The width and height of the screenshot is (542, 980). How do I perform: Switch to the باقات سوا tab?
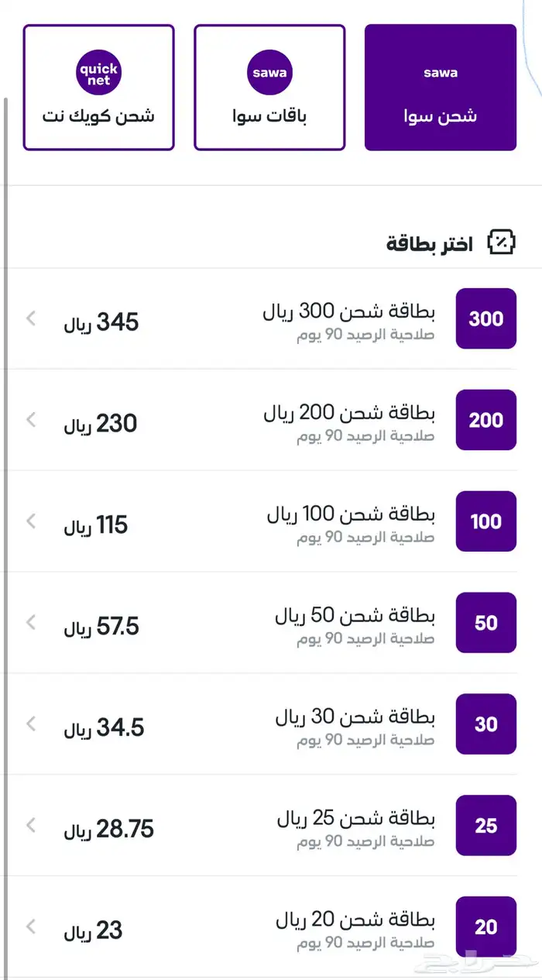coord(269,88)
